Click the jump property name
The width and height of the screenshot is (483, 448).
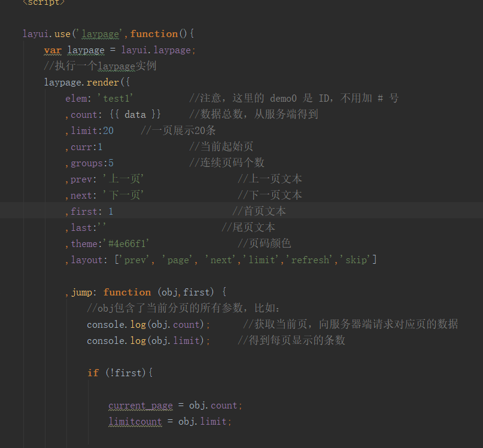(x=81, y=292)
